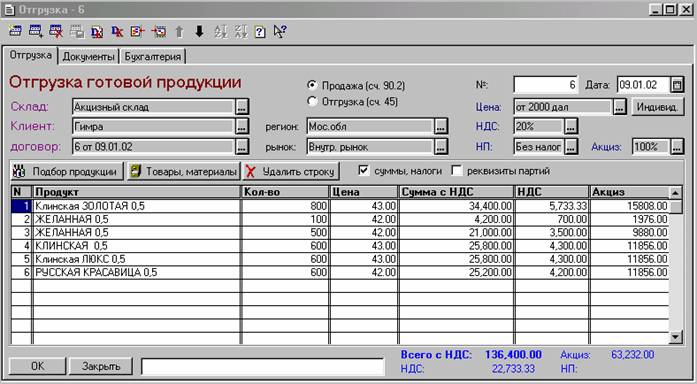
Task: Open the договор selection ellipsis button
Action: coord(242,146)
